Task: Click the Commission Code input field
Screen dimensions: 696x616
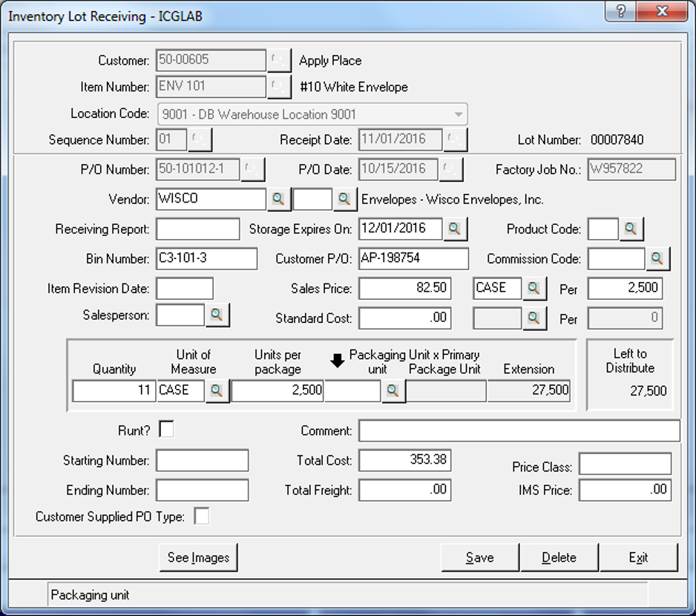Action: point(617,258)
